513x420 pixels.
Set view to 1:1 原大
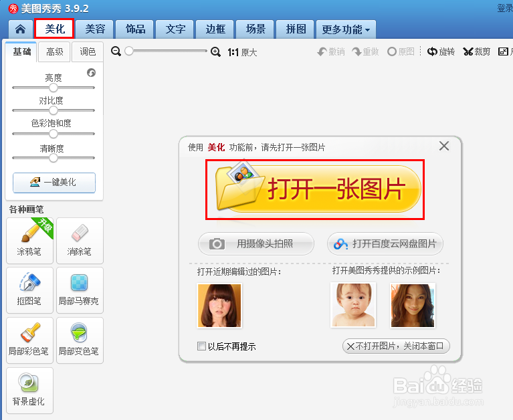tap(242, 52)
